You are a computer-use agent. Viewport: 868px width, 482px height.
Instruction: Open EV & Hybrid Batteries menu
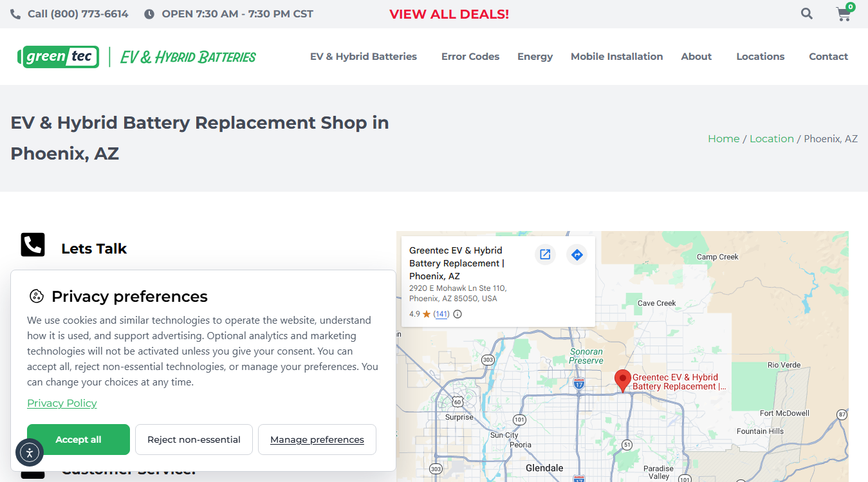(364, 57)
